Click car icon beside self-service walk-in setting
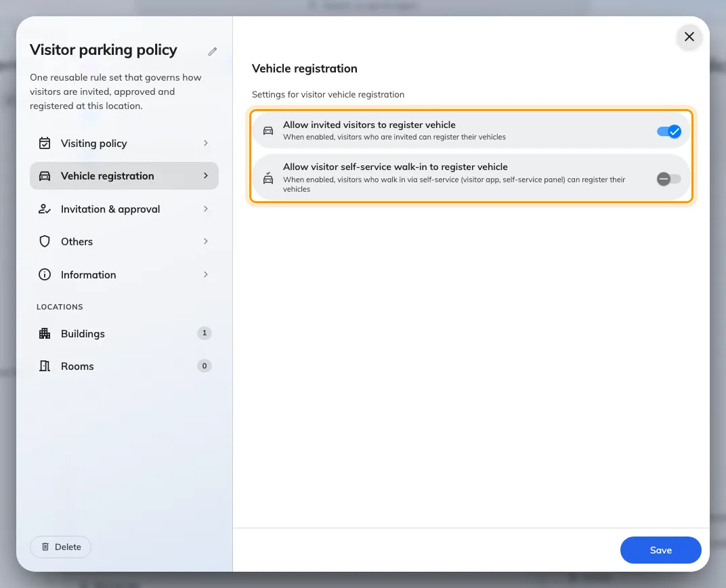The height and width of the screenshot is (588, 726). point(268,177)
